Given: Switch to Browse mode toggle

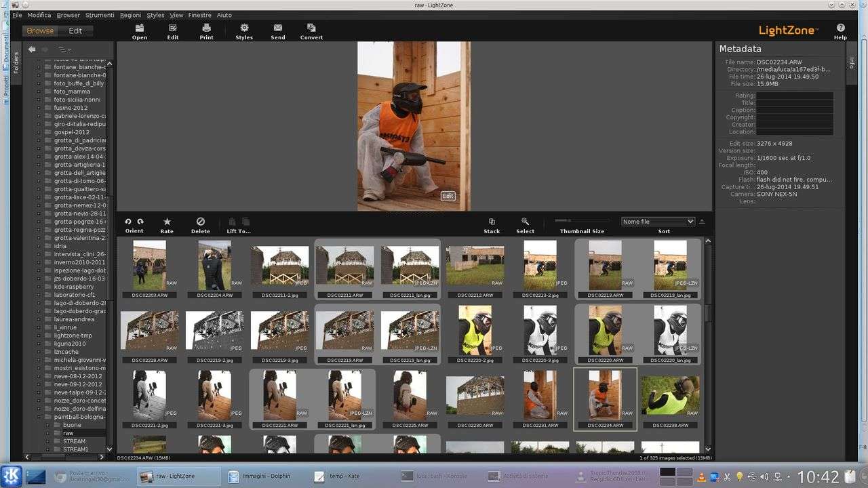Looking at the screenshot, I should tap(40, 30).
